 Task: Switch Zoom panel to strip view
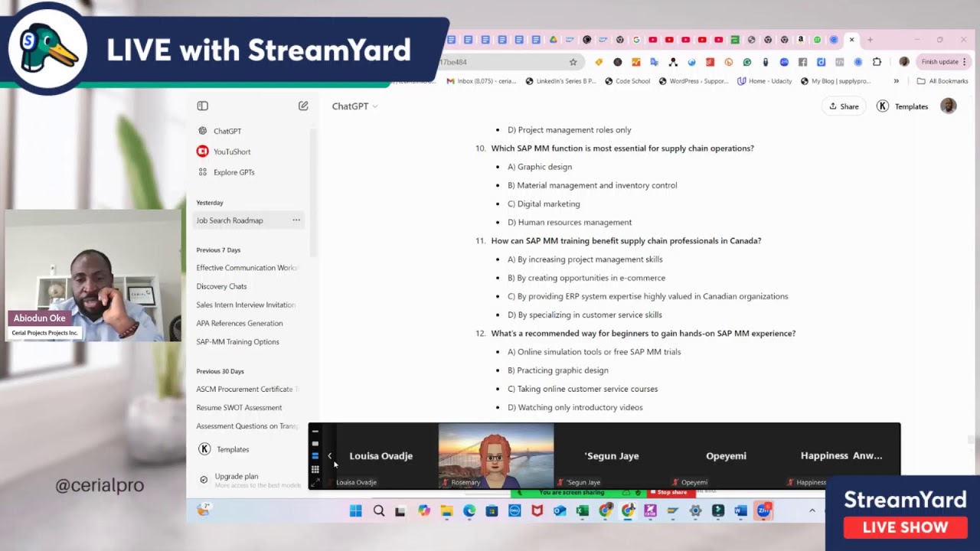click(x=315, y=456)
